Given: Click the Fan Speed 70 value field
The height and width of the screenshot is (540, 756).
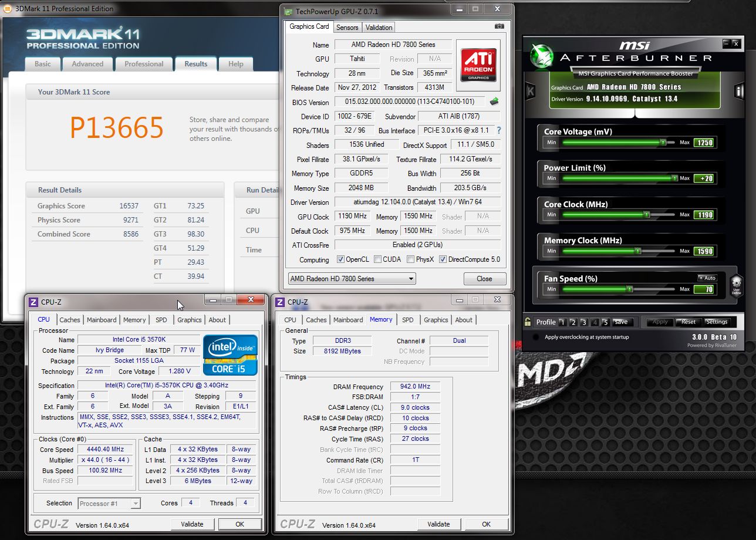Looking at the screenshot, I should 704,289.
